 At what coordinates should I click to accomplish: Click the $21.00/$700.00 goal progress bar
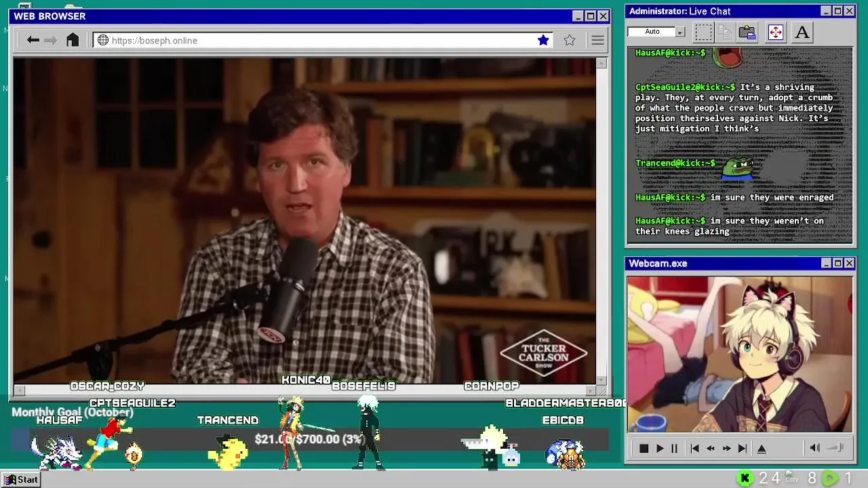tap(310, 439)
